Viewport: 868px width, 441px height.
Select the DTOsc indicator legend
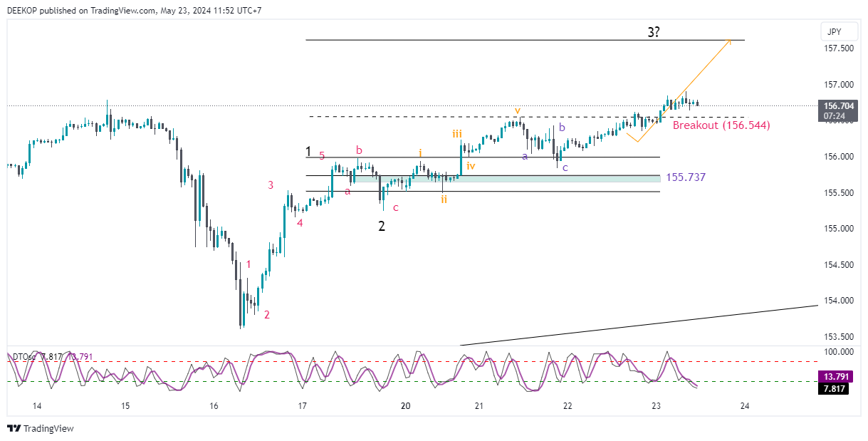pyautogui.click(x=25, y=357)
